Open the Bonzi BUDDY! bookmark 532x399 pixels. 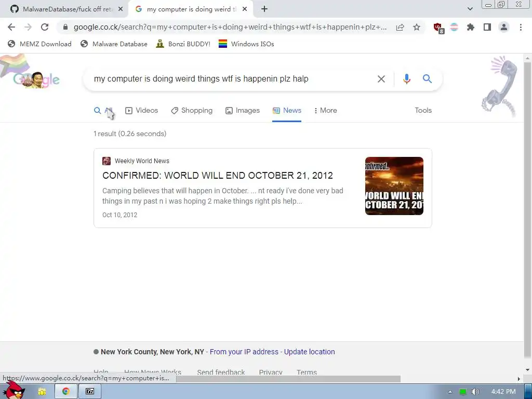pyautogui.click(x=183, y=44)
